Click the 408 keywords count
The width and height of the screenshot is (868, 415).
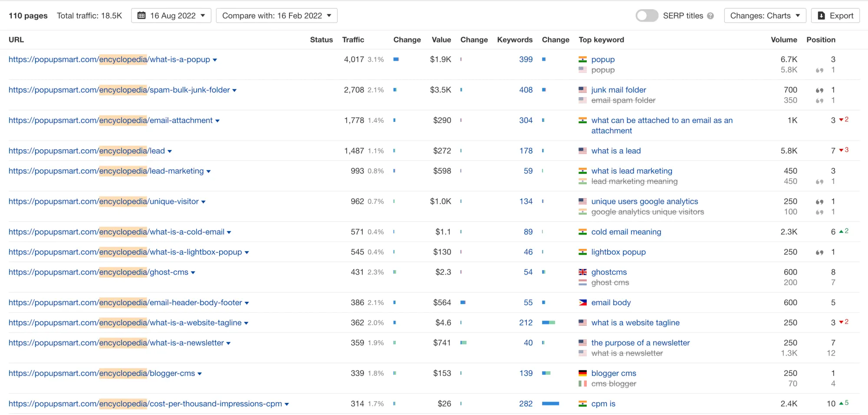(526, 90)
